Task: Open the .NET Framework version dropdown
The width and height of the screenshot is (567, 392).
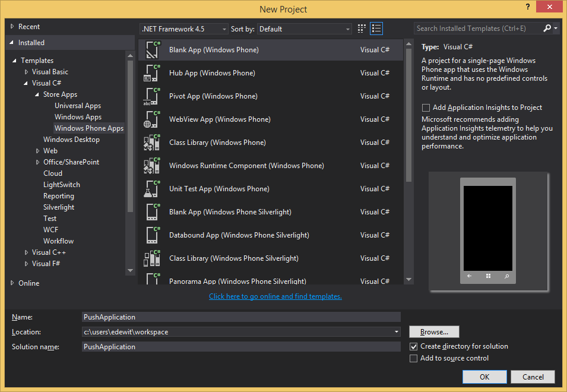Action: (x=184, y=29)
